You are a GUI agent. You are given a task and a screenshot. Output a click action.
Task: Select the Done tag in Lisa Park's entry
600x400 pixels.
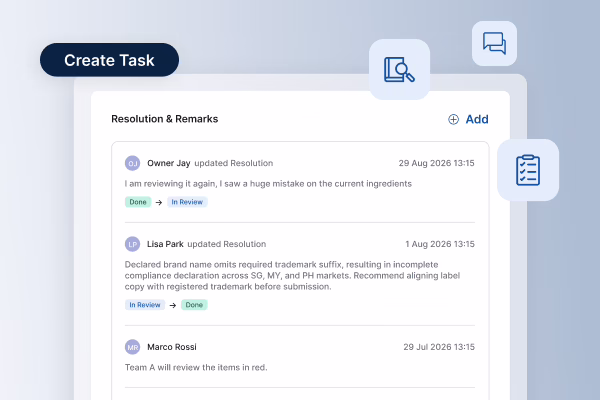click(194, 305)
